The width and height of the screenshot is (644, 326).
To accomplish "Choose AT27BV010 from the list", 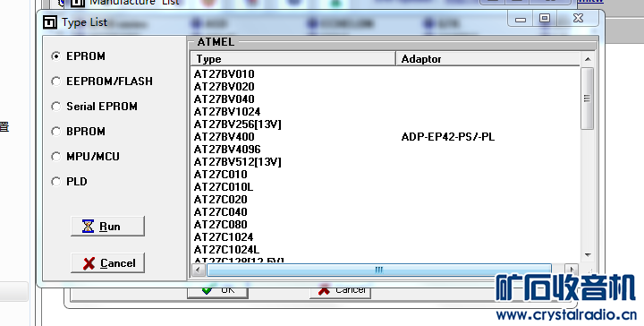I will [x=225, y=74].
